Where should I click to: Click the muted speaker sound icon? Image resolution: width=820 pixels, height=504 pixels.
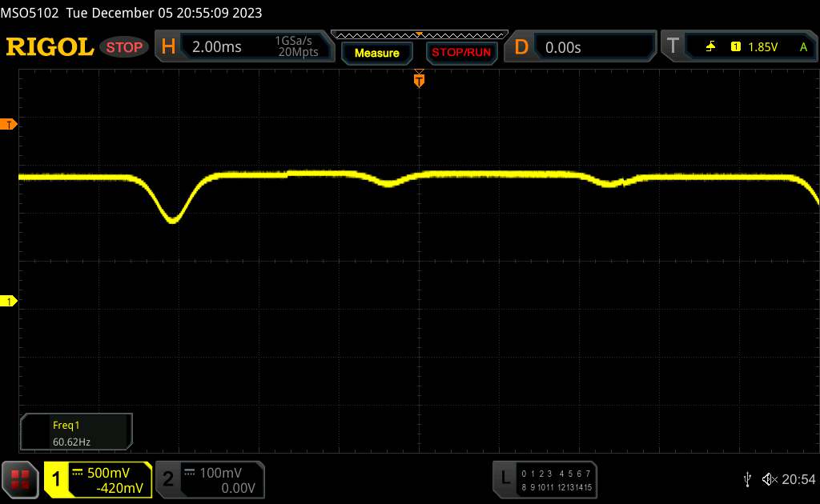tap(770, 479)
